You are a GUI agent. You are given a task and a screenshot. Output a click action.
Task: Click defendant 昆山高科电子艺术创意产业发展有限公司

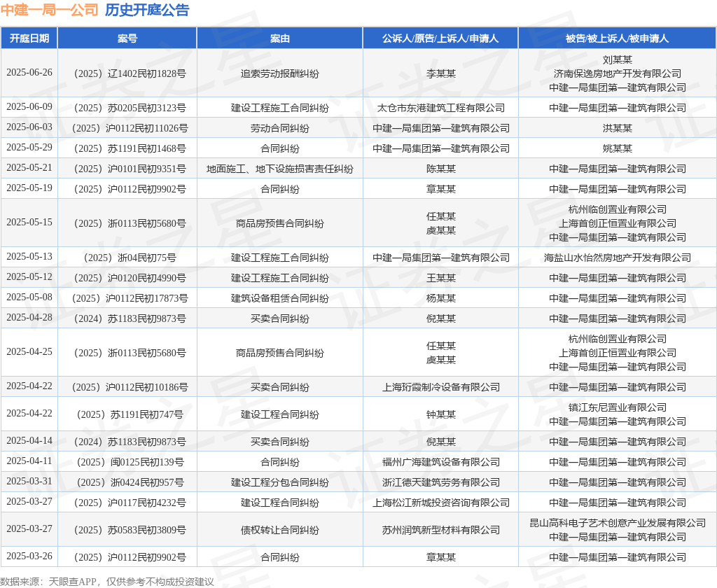(618, 523)
